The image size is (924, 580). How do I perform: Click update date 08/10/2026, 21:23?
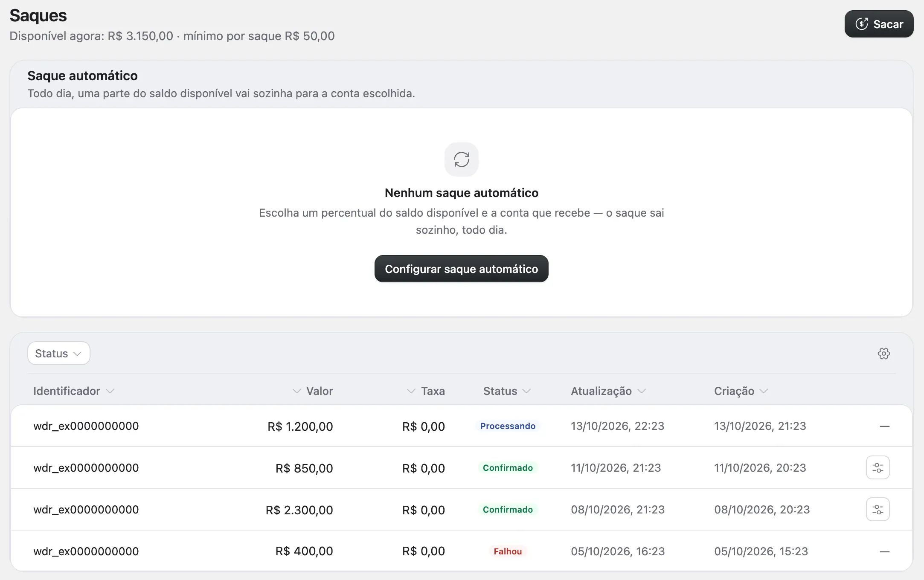click(618, 509)
